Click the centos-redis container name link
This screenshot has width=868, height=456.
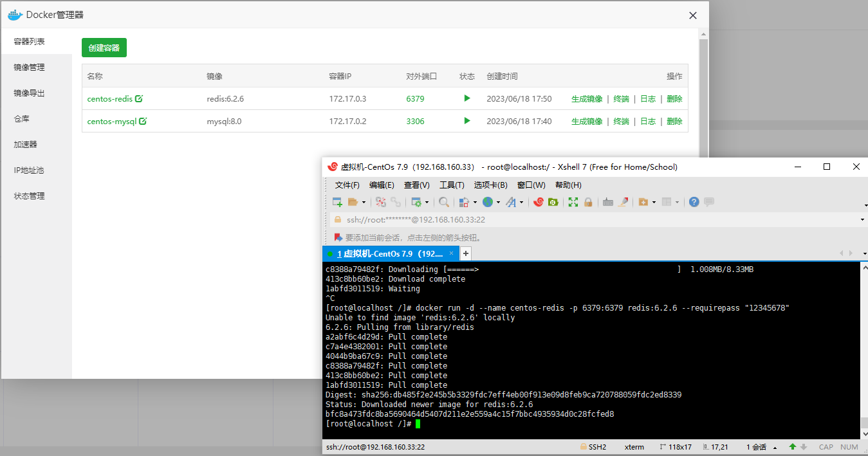(x=110, y=99)
